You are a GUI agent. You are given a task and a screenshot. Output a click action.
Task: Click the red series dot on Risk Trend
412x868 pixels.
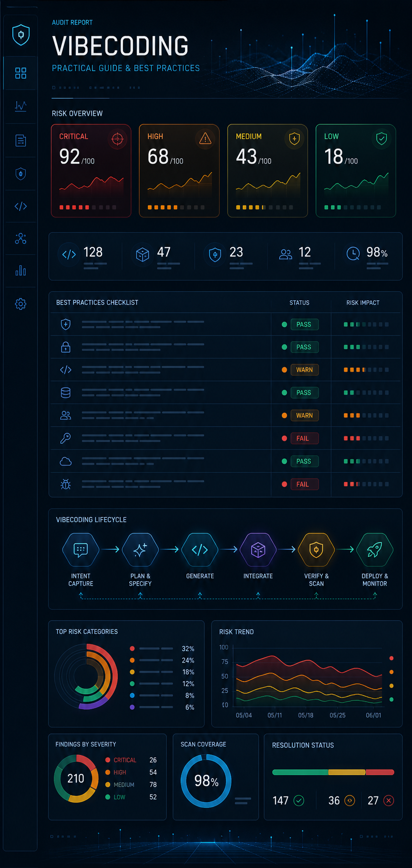click(x=391, y=658)
